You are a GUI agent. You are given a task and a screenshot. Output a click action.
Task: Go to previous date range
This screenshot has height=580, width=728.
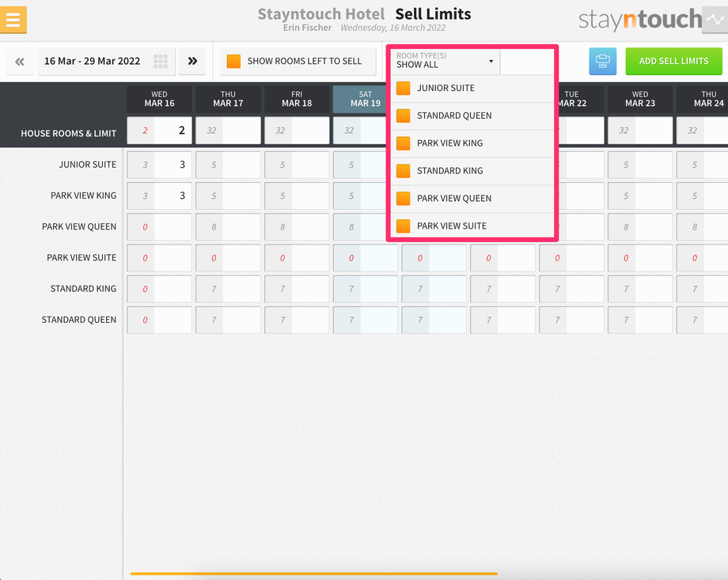[20, 61]
